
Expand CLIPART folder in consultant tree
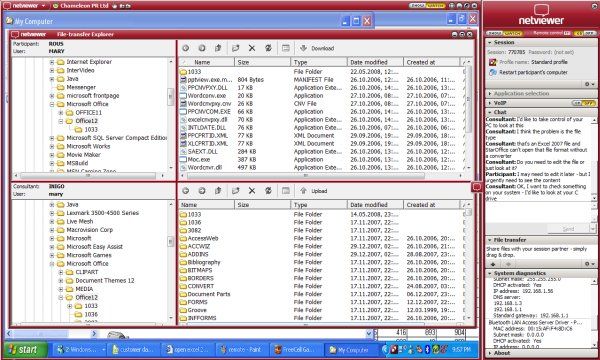[x=60, y=272]
